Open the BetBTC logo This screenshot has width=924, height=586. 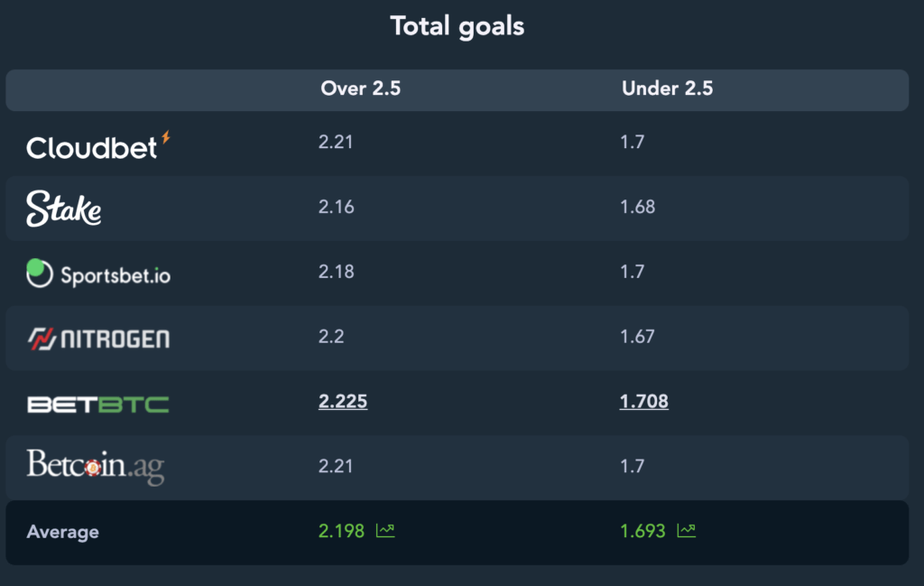click(97, 405)
